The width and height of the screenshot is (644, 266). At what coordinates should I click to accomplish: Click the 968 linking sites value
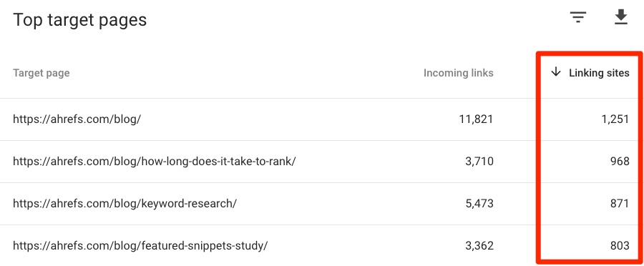[x=620, y=162]
